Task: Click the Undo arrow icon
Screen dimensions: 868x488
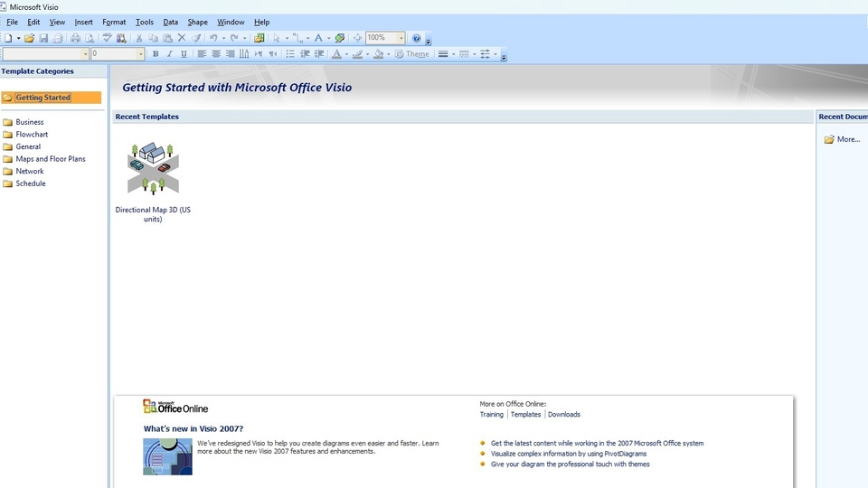Action: click(x=213, y=38)
